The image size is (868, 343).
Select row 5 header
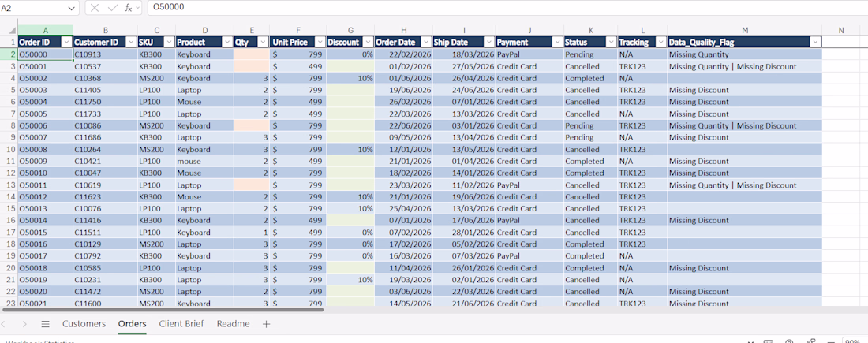tap(9, 90)
